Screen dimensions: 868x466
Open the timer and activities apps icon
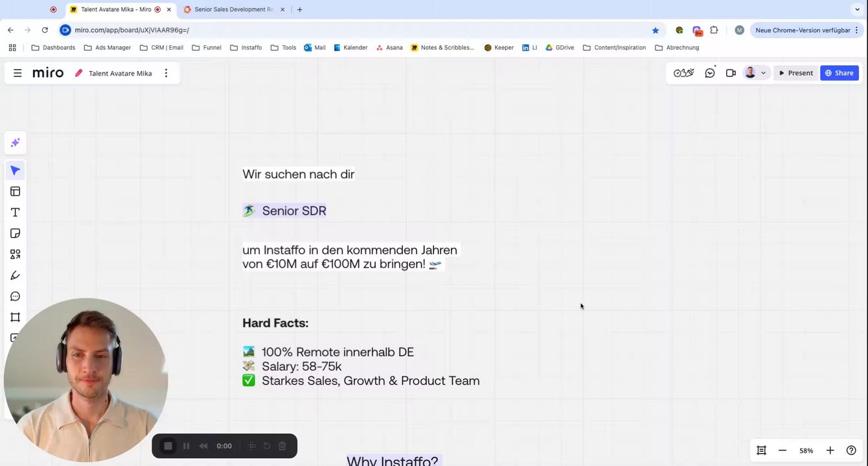683,73
